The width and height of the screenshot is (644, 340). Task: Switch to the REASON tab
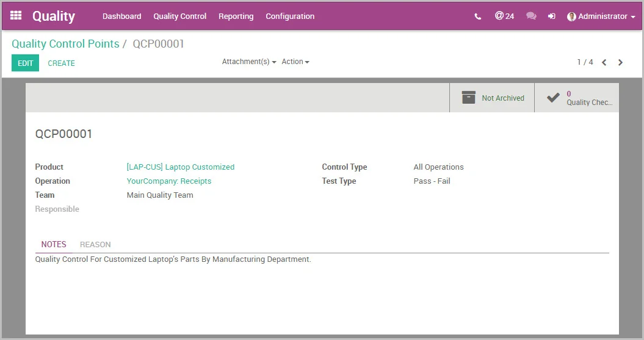point(95,244)
